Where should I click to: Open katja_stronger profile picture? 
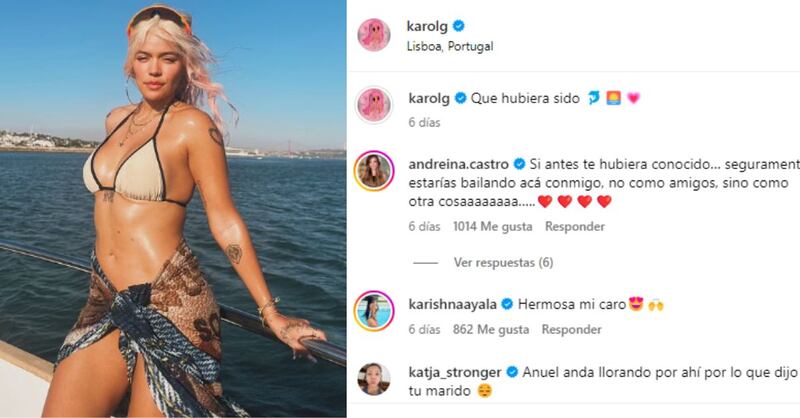(x=373, y=379)
